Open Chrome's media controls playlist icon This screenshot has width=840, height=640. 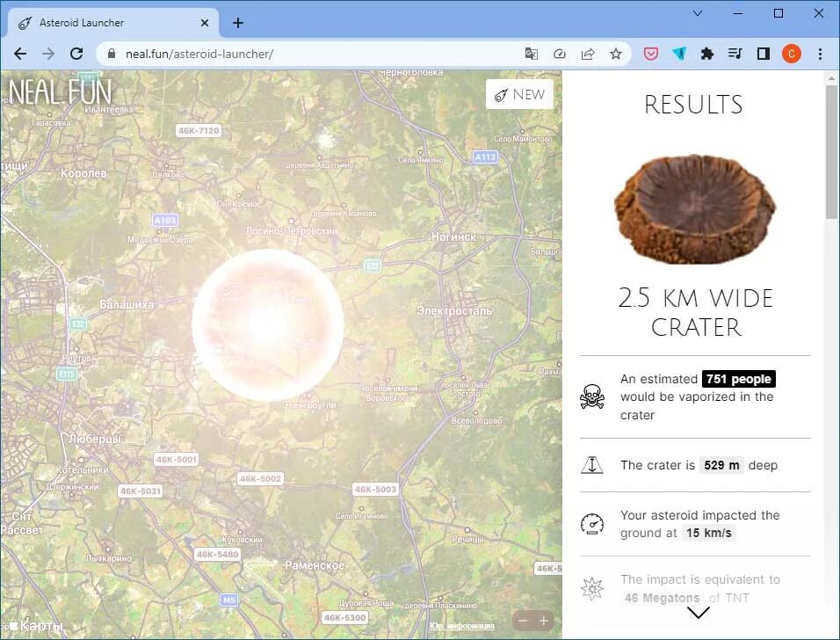tap(735, 54)
